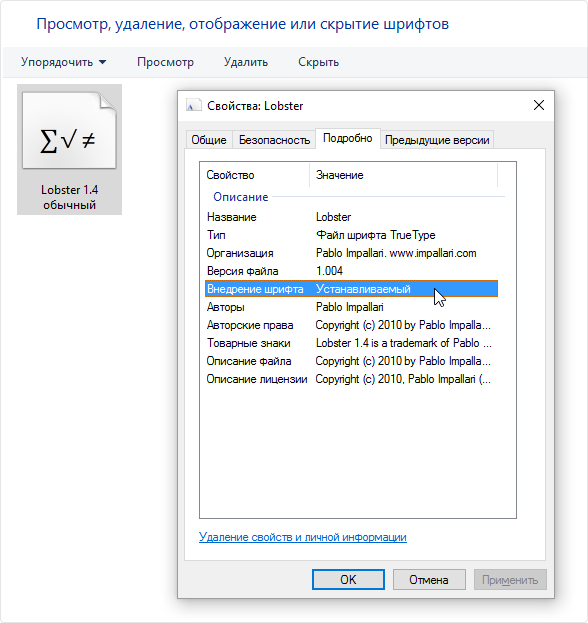Select the Организация row

click(x=351, y=253)
